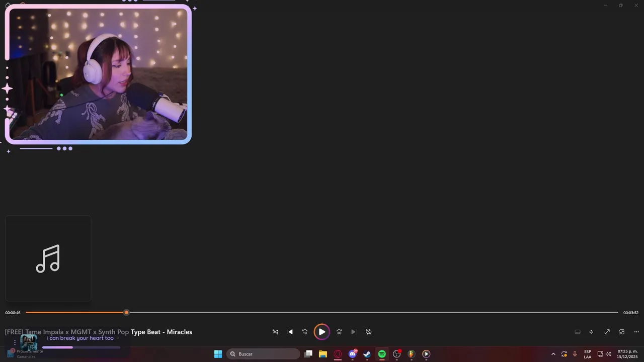Toggle the repeat mode button

[368, 332]
